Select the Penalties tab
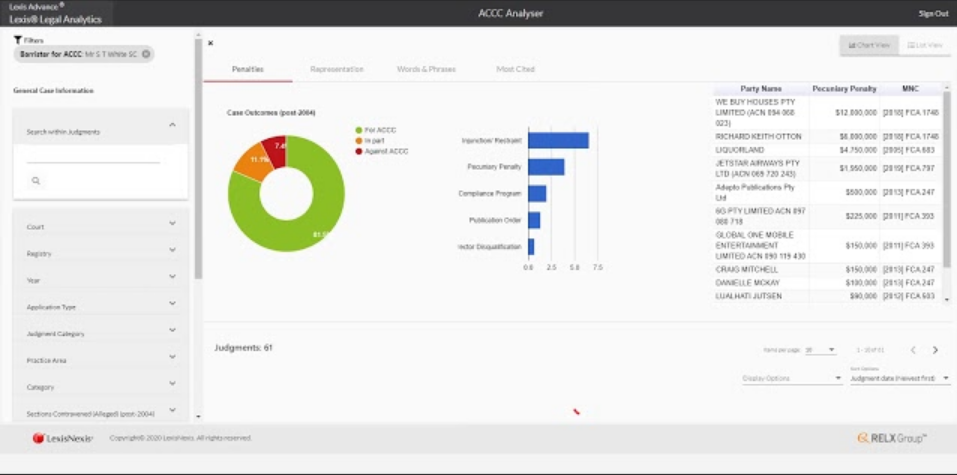Screen dimensions: 957x475 pos(248,69)
